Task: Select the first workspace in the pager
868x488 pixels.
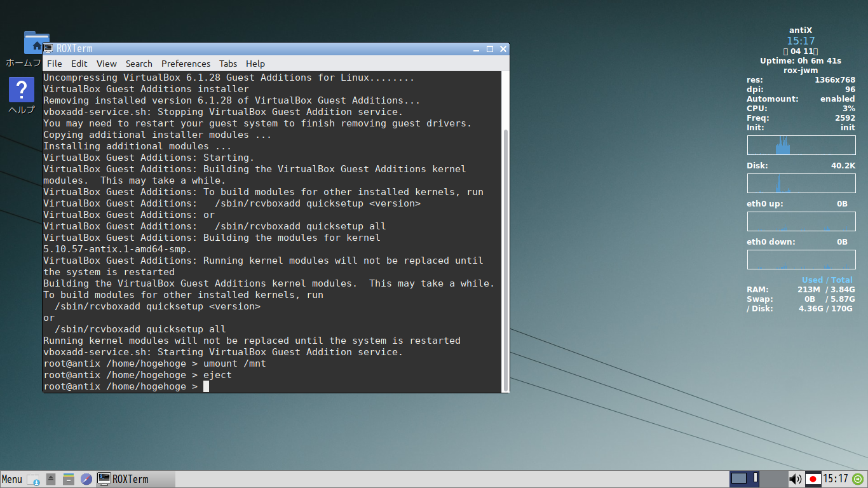Action: (x=744, y=478)
